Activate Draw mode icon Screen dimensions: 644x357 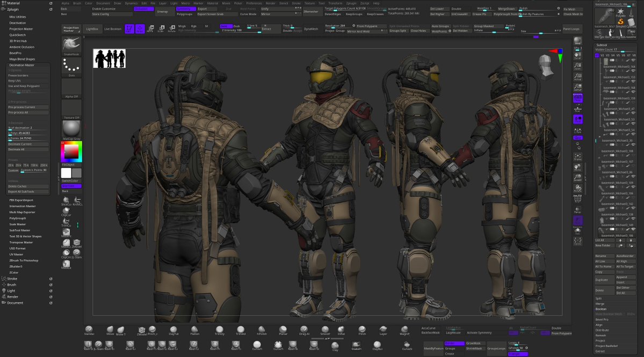click(x=140, y=29)
